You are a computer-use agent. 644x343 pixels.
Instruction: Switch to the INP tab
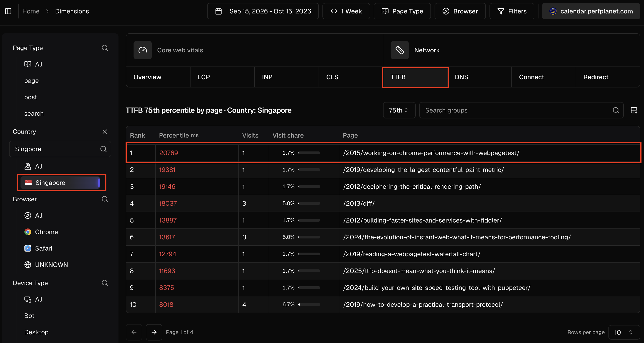point(286,77)
